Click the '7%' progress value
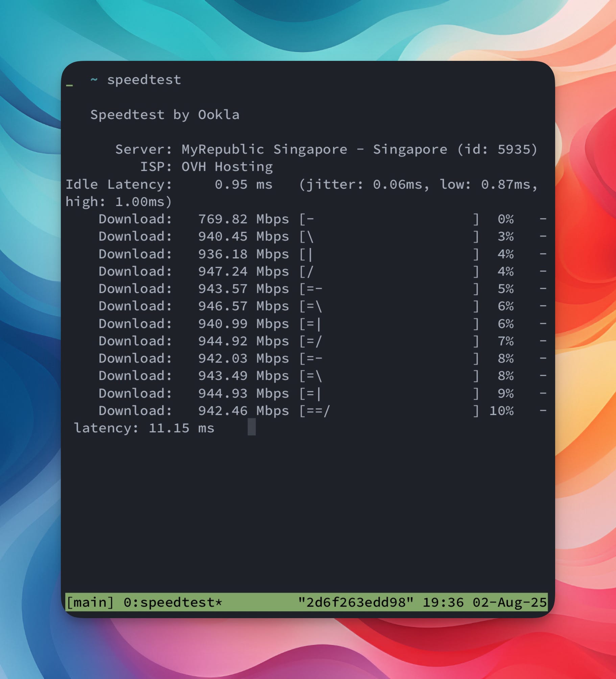The height and width of the screenshot is (679, 616). [506, 341]
